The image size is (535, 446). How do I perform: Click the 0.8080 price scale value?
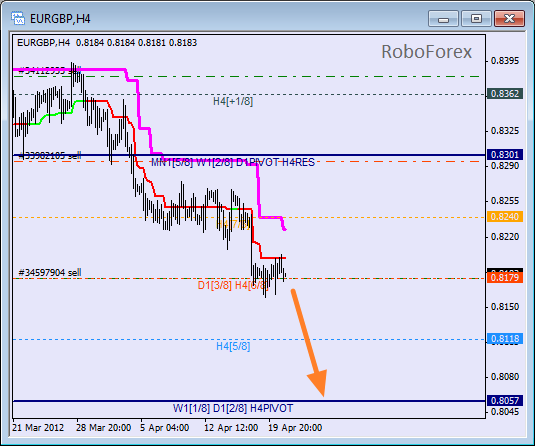point(505,376)
